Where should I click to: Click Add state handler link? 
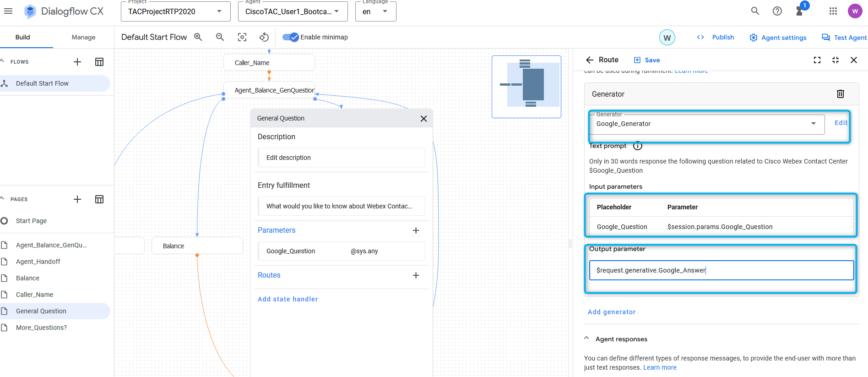coord(288,299)
